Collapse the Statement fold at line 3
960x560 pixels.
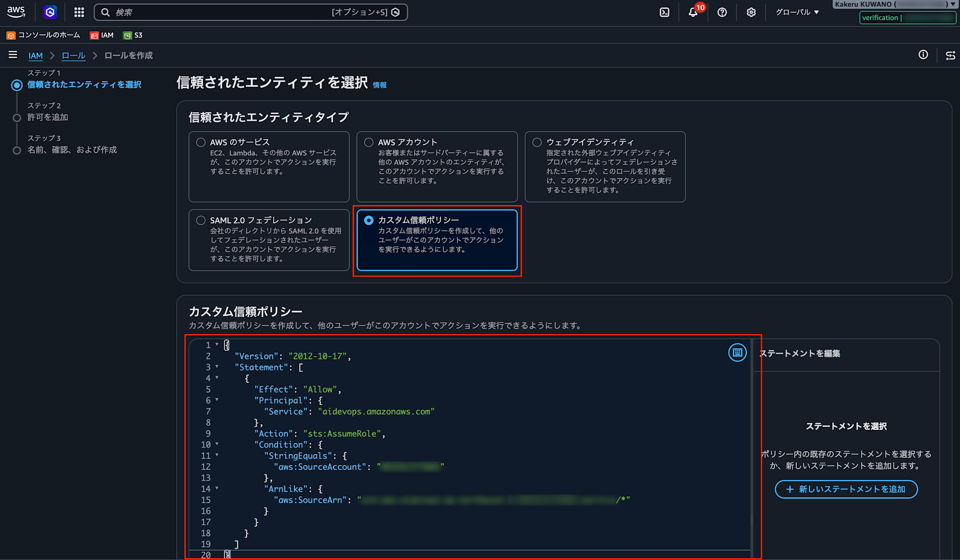point(217,367)
